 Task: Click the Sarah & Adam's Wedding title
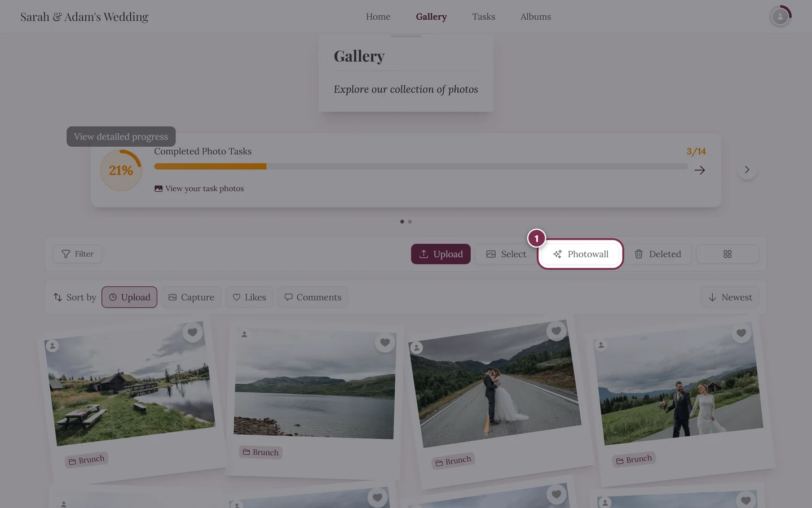coord(84,17)
